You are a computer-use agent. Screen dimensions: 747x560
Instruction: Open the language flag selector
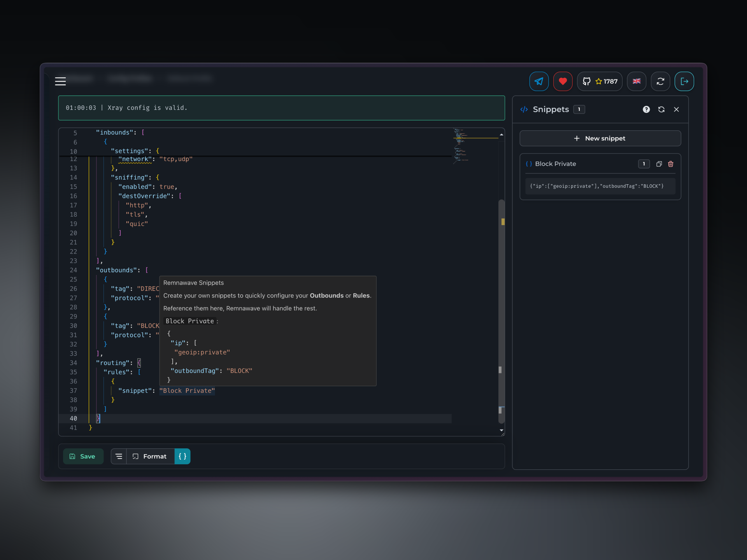637,81
